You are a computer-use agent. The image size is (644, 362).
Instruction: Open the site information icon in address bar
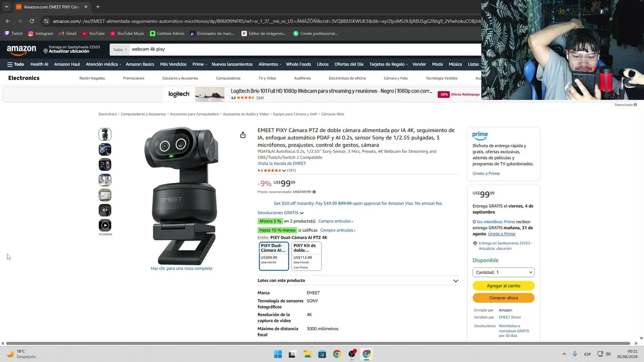click(x=46, y=21)
